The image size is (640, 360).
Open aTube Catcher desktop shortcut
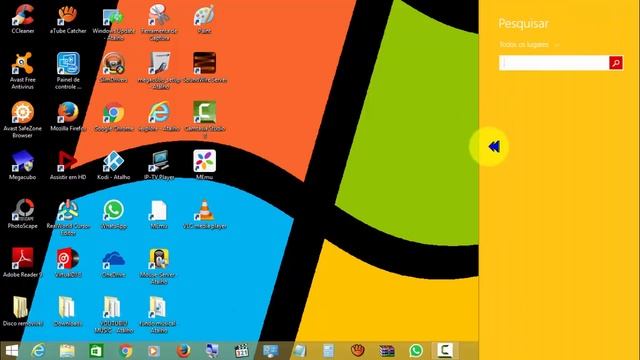pos(68,18)
